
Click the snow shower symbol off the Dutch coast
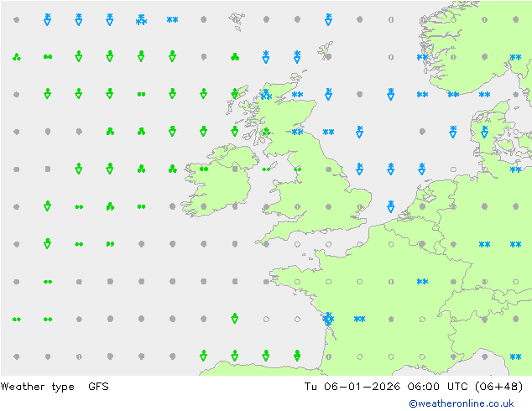click(391, 206)
